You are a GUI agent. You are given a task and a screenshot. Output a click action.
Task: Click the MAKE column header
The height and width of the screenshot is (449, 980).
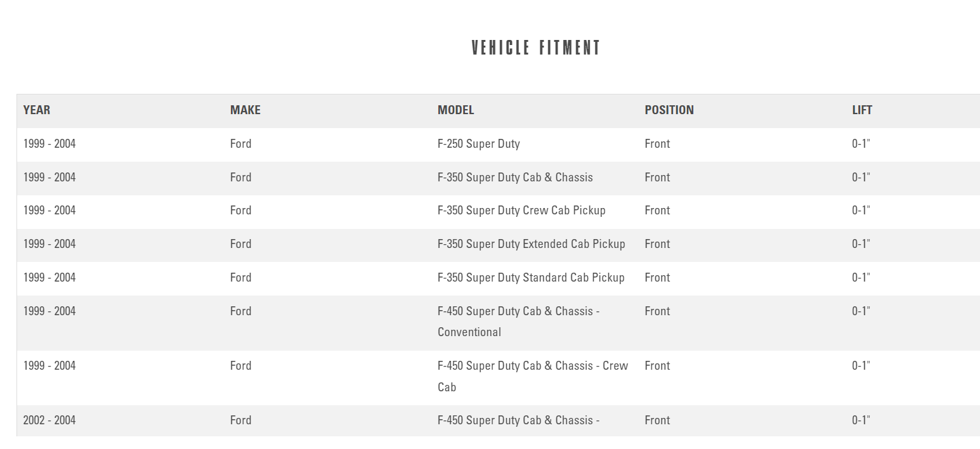coord(245,110)
